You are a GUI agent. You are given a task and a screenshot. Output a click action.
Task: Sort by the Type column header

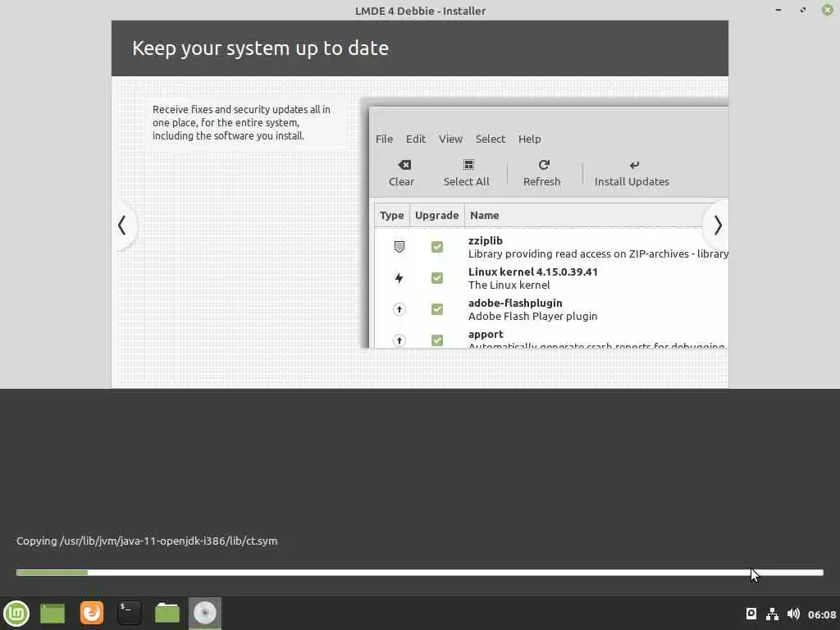tap(391, 216)
